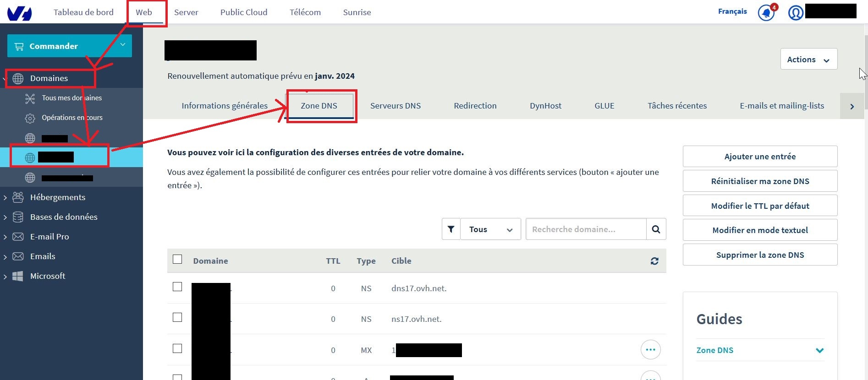The image size is (868, 380).
Task: Check the dns17.ovh.net. NS row checkbox
Action: [x=177, y=287]
